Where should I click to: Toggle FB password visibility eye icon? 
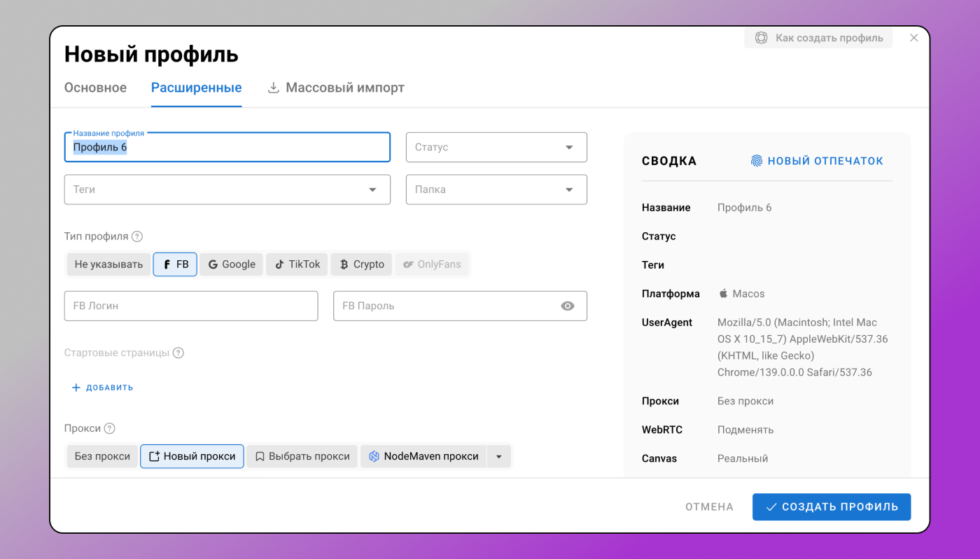(x=568, y=306)
